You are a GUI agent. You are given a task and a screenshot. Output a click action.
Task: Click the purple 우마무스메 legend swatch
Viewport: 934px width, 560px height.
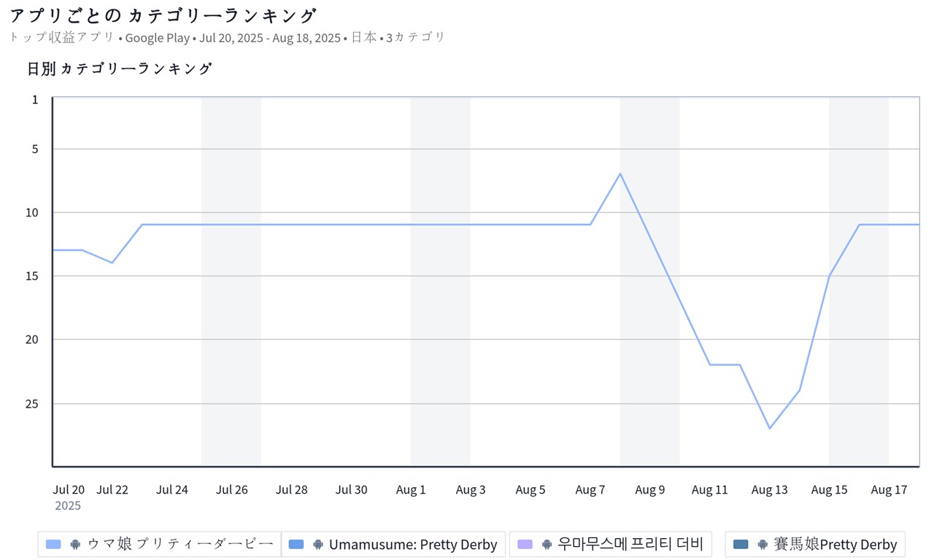tap(525, 544)
